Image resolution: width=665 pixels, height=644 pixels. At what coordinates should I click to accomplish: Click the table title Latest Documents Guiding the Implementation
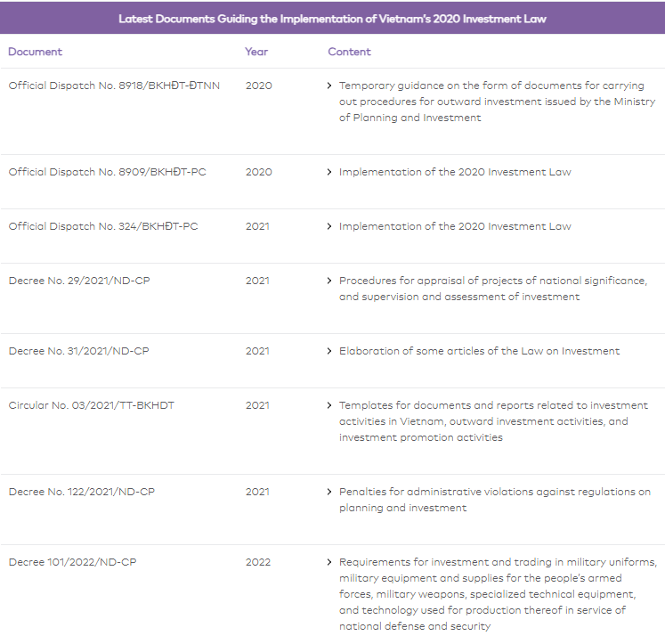point(332,19)
